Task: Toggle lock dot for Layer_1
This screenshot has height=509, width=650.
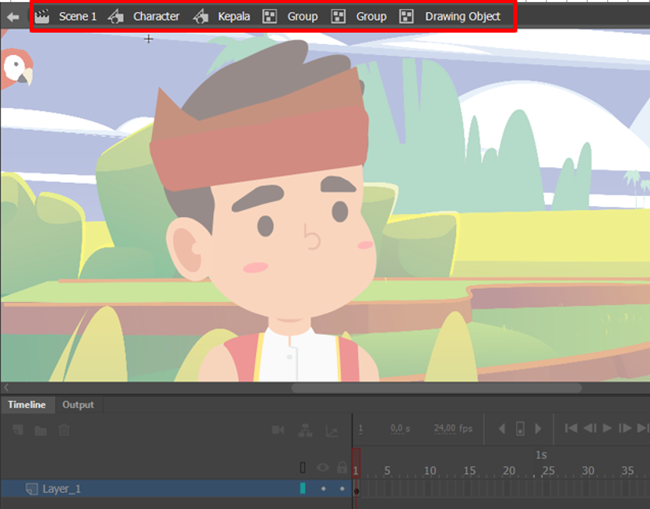Action: pyautogui.click(x=342, y=489)
